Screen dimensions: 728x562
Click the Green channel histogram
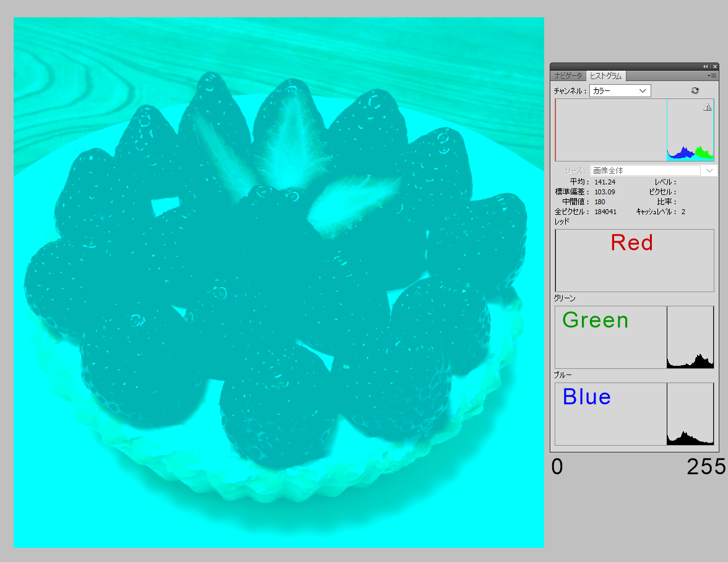coord(635,337)
